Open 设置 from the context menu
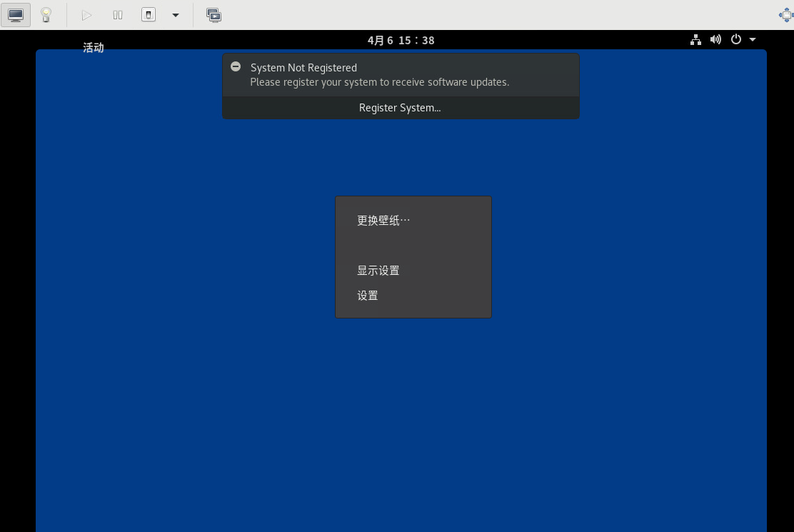 click(x=368, y=296)
